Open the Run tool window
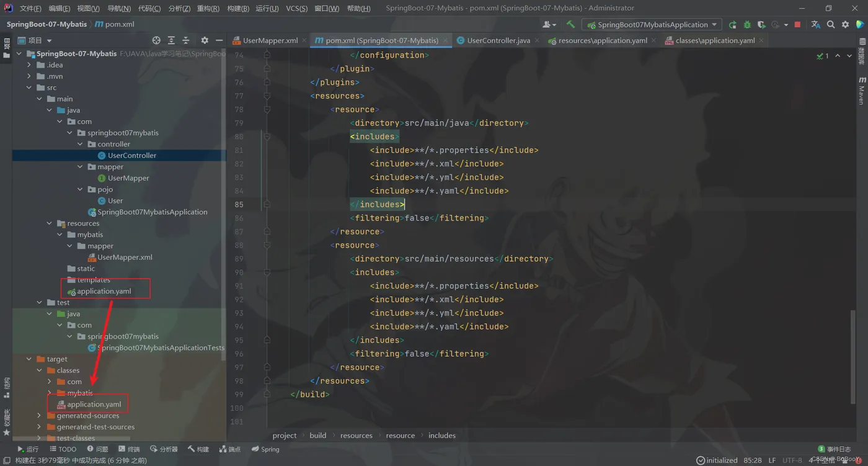 [x=28, y=449]
